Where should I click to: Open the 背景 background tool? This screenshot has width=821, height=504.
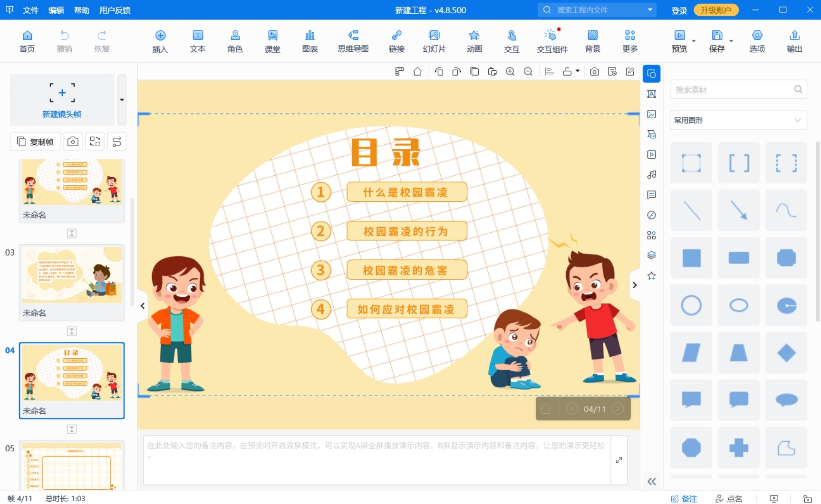(592, 41)
